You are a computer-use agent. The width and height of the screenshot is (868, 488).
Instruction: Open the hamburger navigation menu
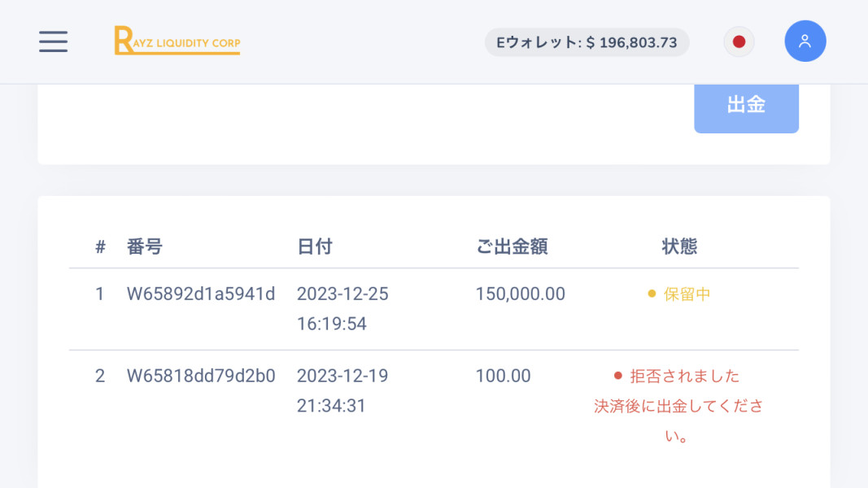[54, 41]
